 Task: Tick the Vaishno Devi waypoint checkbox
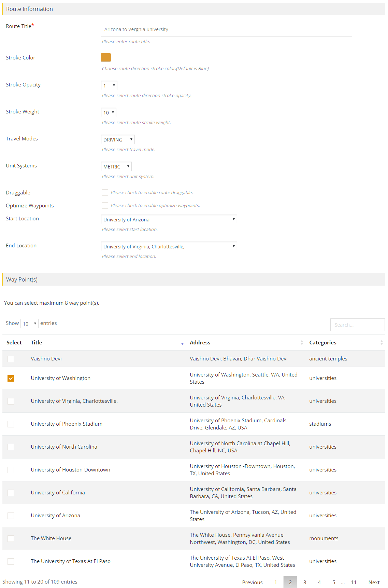point(11,359)
